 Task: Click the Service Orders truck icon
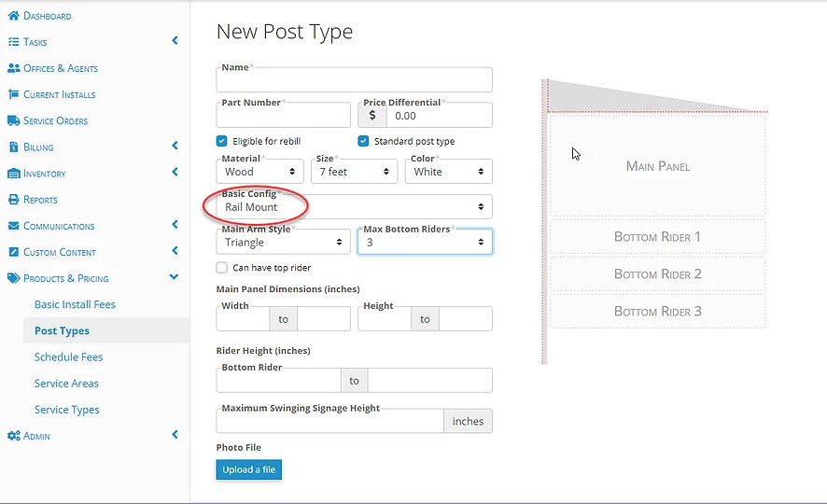14,120
